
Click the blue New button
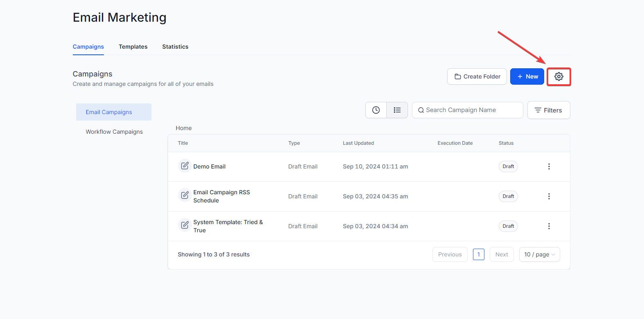(527, 76)
